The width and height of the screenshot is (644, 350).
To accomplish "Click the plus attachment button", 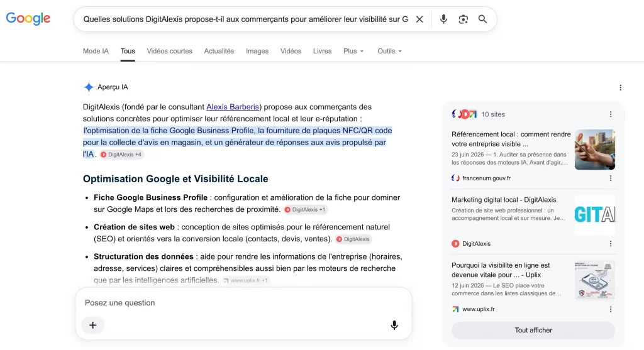I will (93, 325).
